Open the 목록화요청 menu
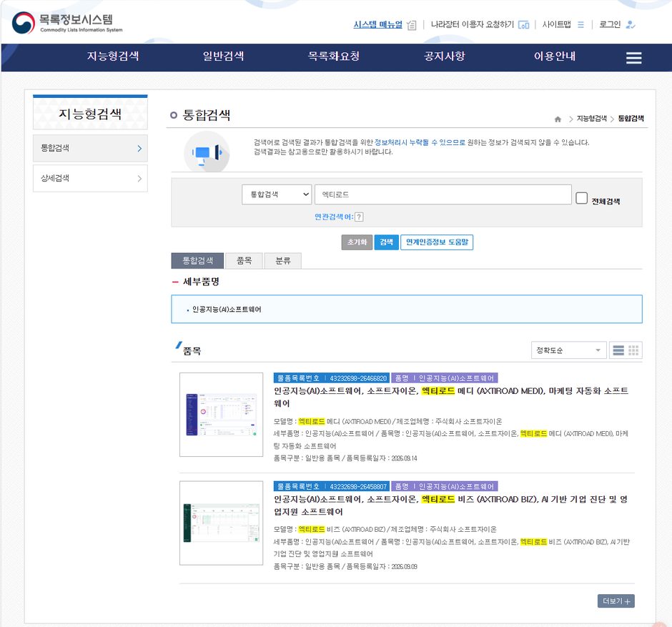The width and height of the screenshot is (672, 627). pos(333,56)
